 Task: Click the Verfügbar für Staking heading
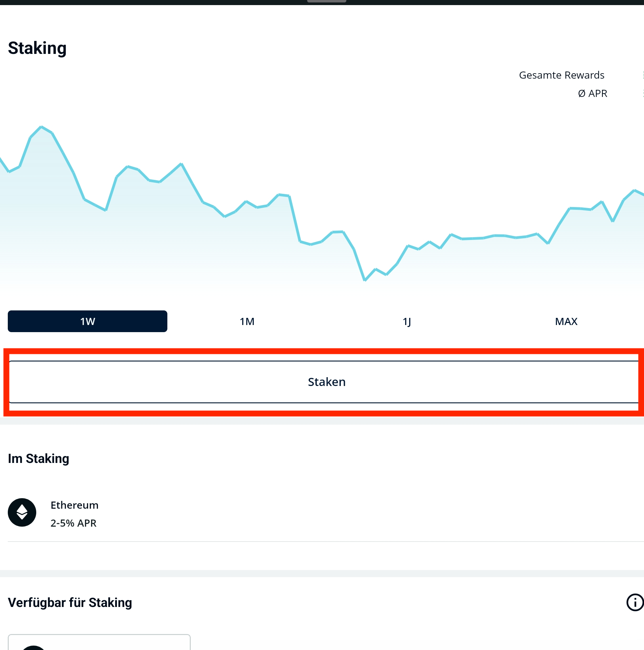coord(70,603)
